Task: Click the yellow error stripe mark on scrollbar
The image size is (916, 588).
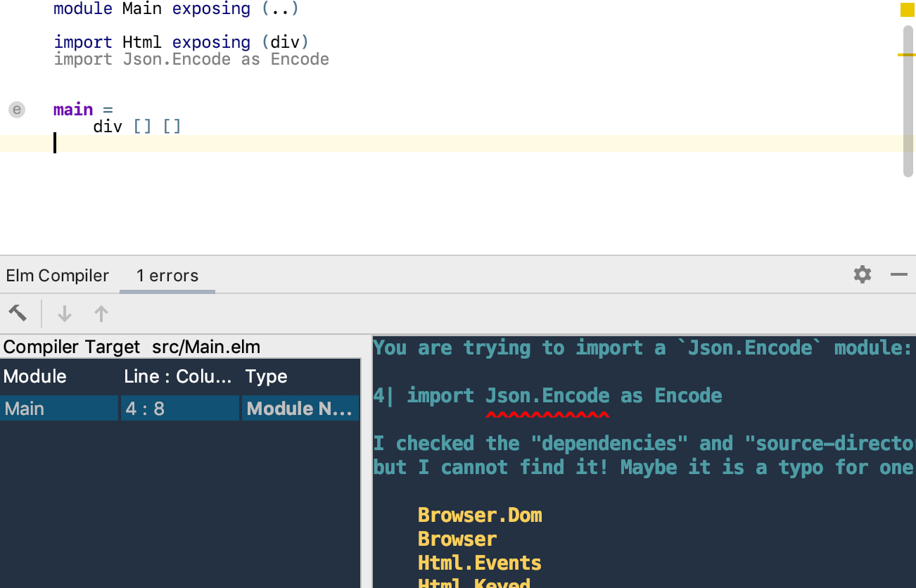Action: pos(909,53)
